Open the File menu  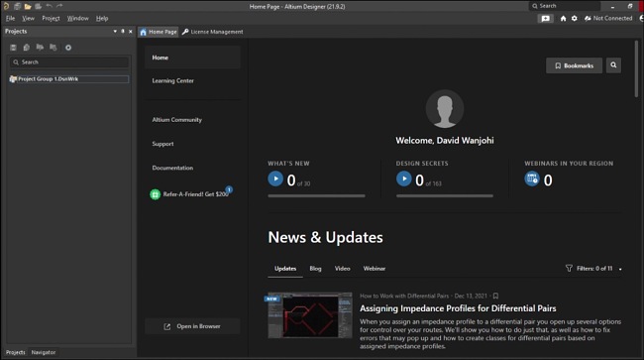click(x=10, y=19)
